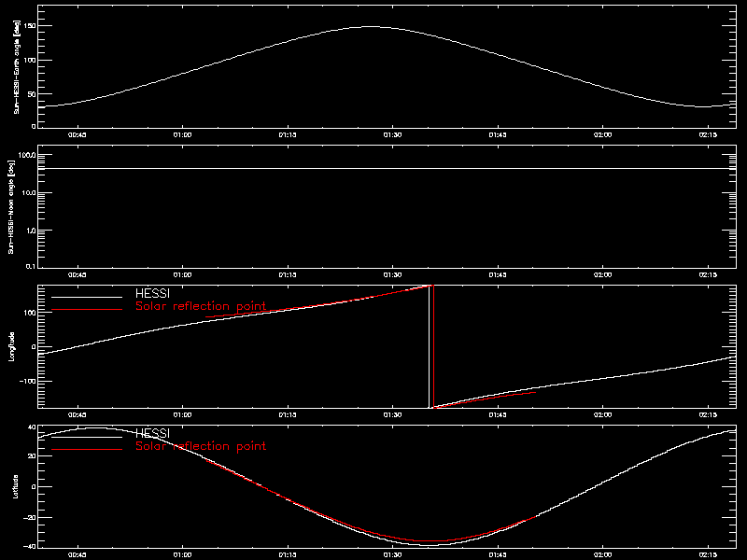
Task: Click the flat white line in Sun-HESSI-Noon plot
Action: click(x=387, y=169)
